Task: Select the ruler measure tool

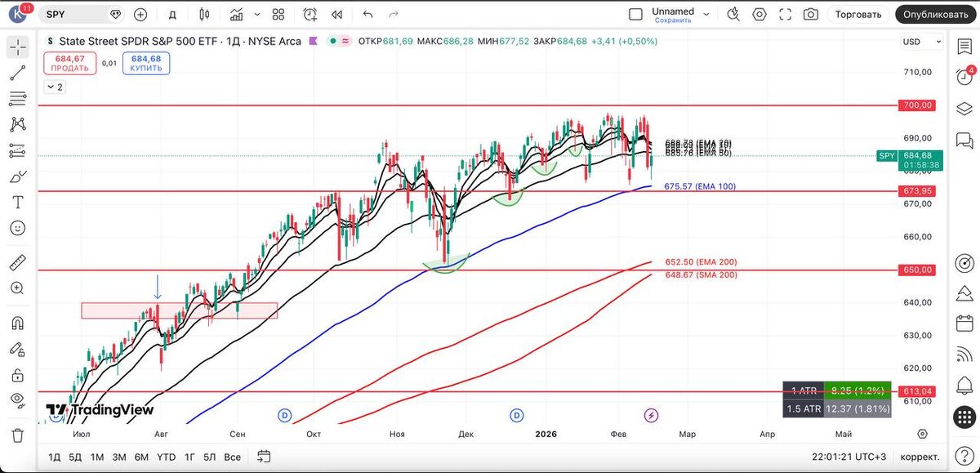Action: pos(17,263)
